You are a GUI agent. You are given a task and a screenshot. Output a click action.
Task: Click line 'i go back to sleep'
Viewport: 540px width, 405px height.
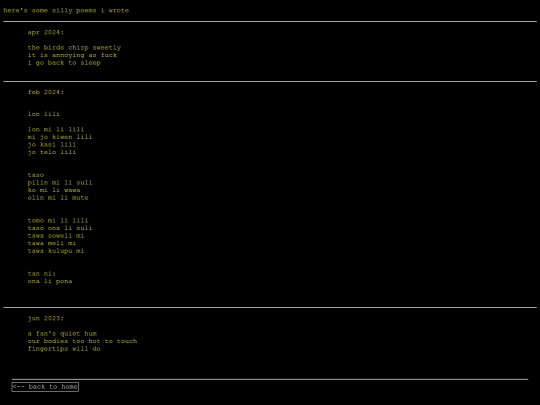pos(64,63)
